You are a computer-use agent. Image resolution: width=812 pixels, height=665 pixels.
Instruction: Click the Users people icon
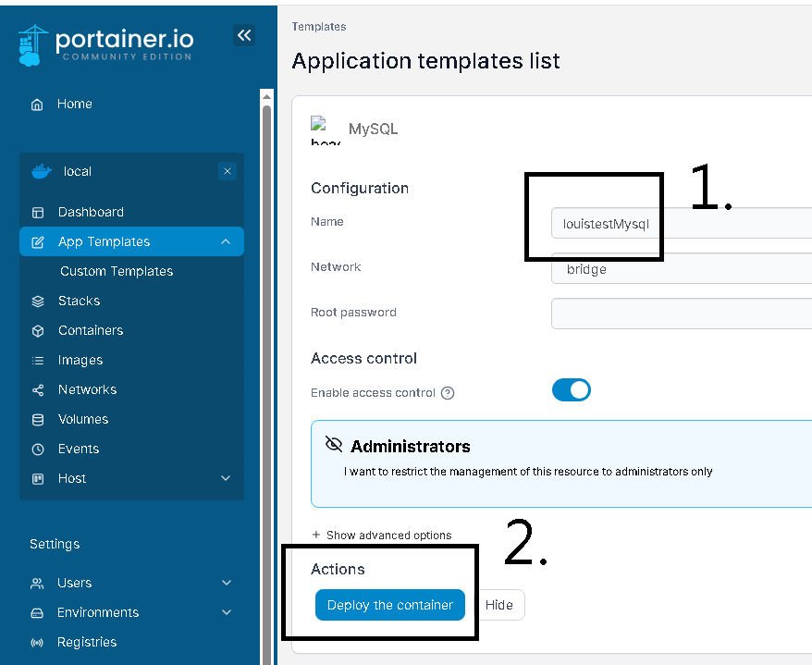click(37, 584)
